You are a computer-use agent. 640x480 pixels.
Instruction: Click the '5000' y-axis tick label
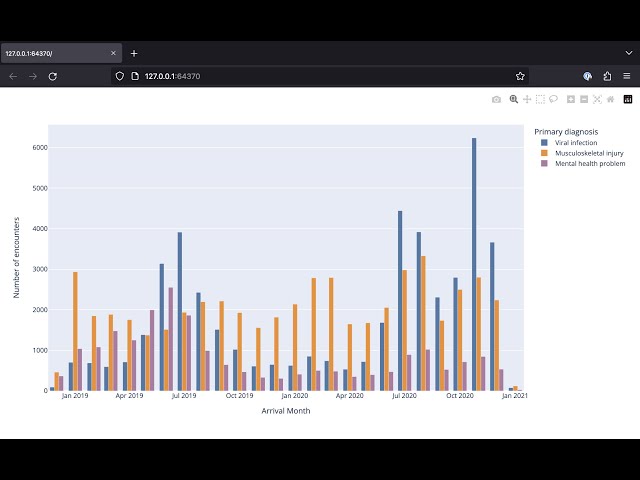pyautogui.click(x=40, y=188)
